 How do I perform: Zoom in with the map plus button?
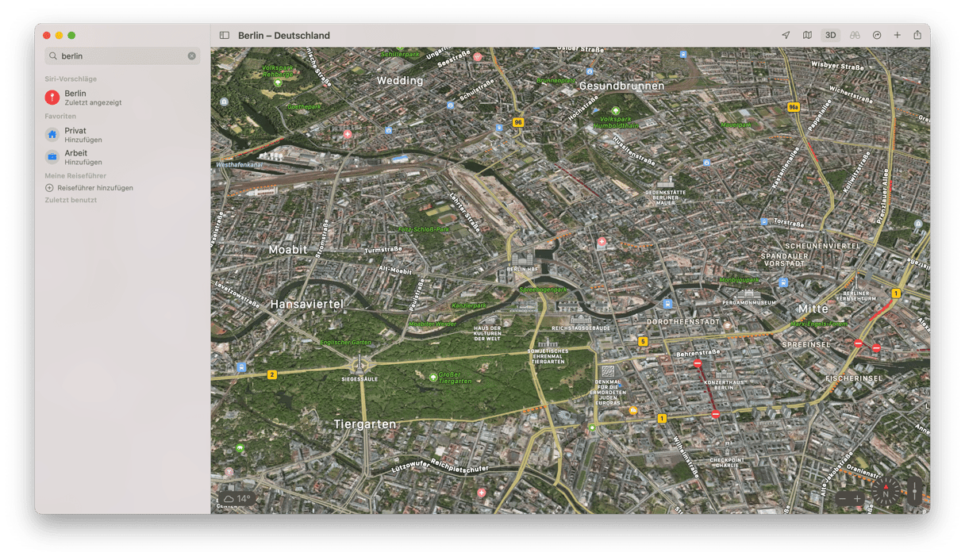pyautogui.click(x=857, y=499)
